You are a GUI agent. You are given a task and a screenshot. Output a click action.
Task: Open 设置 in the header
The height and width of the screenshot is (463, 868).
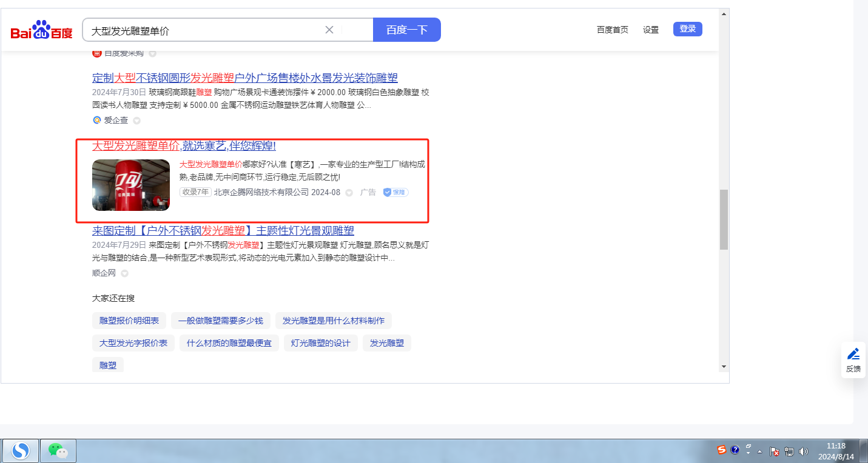[650, 30]
